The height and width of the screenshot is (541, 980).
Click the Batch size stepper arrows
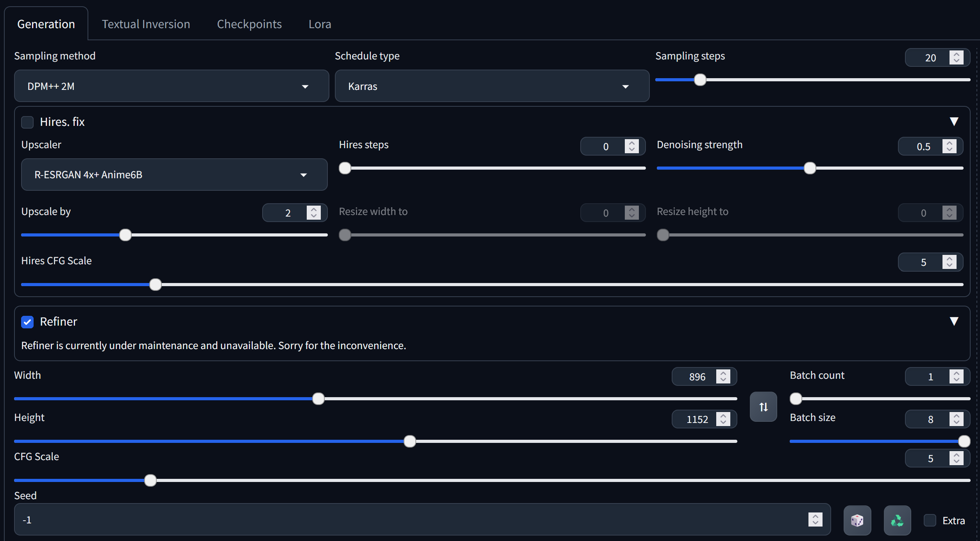click(956, 419)
